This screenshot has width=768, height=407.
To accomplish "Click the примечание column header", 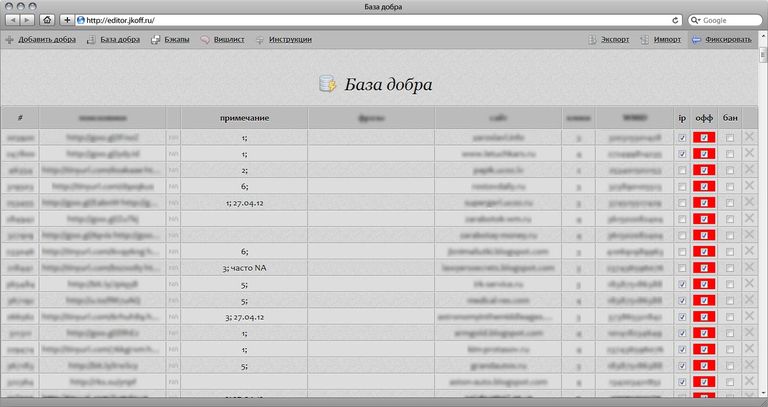I will [244, 118].
